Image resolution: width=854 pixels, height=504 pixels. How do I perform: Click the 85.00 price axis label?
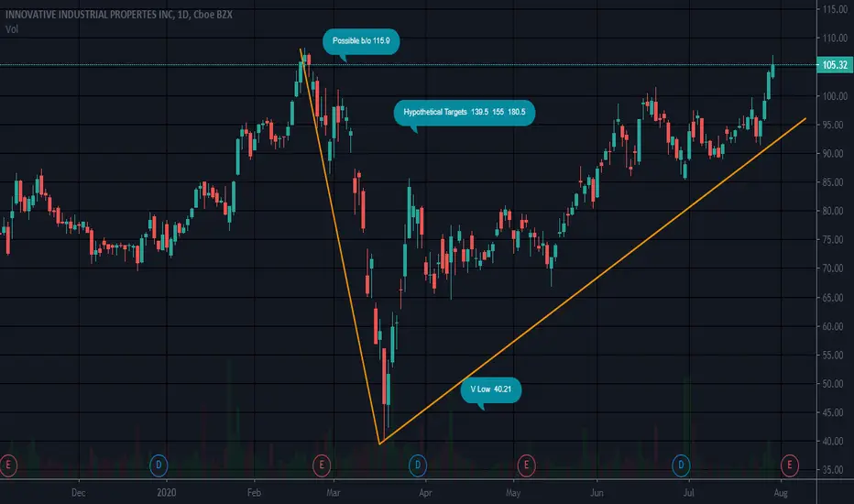click(x=835, y=182)
